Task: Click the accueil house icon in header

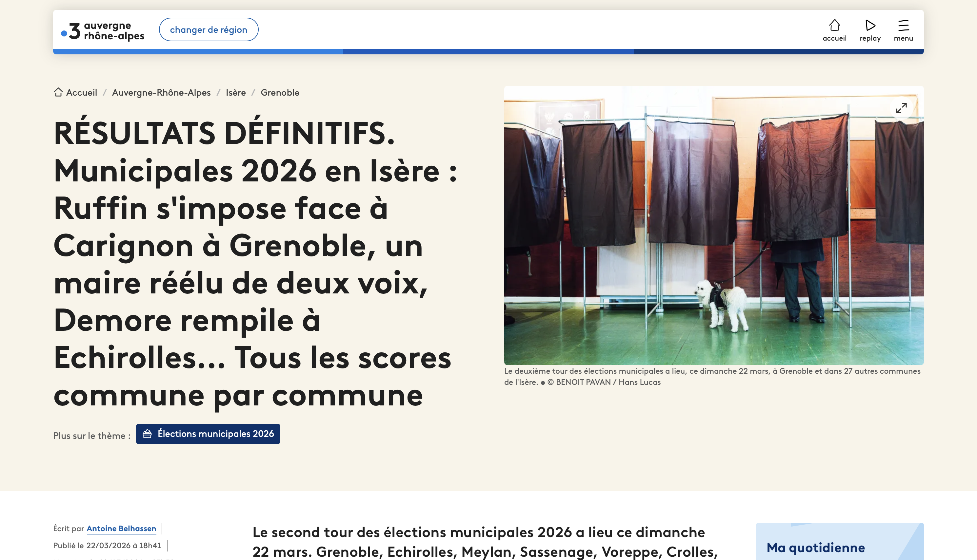Action: [x=834, y=25]
